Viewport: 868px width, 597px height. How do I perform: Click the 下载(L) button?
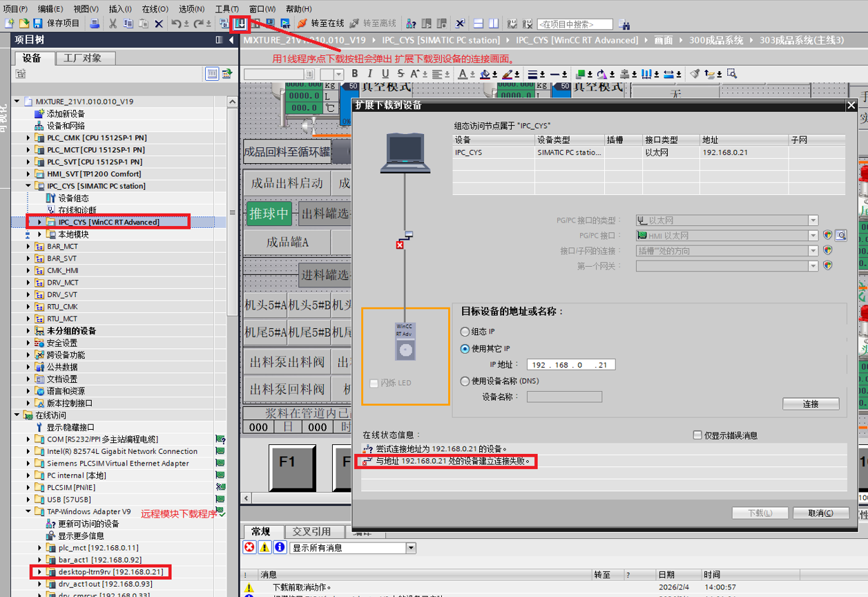pos(760,513)
